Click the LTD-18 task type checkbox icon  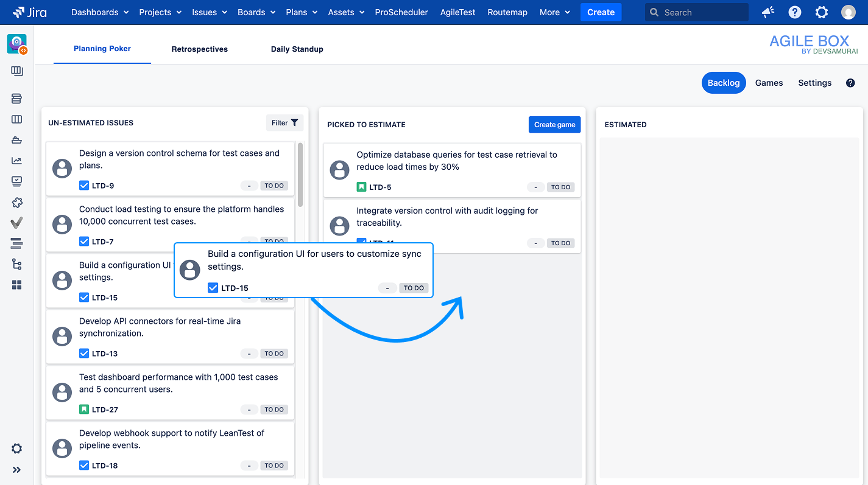pyautogui.click(x=84, y=466)
